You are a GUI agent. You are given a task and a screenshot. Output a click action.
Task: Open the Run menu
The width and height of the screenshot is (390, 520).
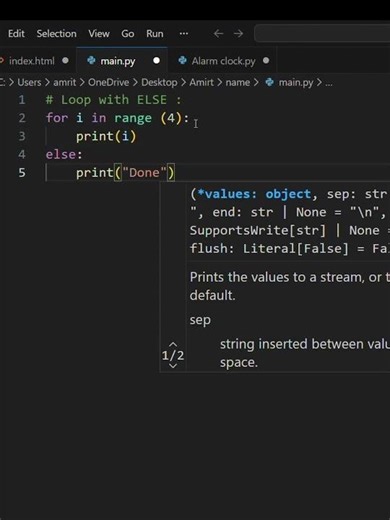coord(155,34)
